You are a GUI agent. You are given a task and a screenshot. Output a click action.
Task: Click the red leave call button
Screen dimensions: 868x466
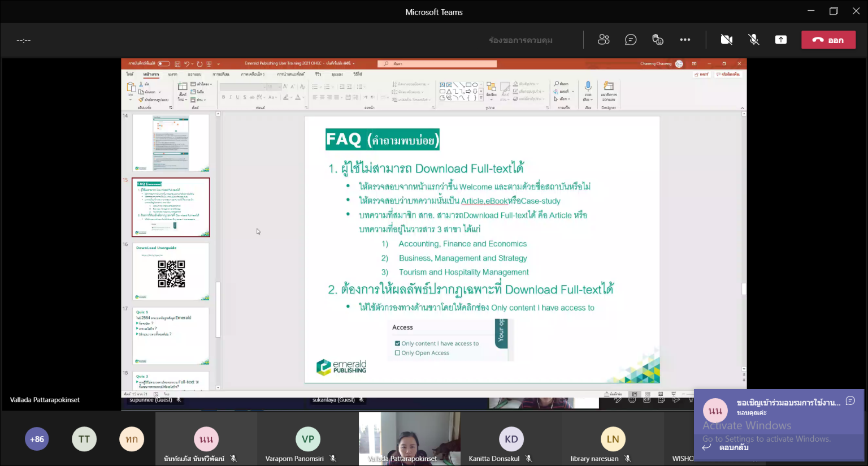point(828,40)
